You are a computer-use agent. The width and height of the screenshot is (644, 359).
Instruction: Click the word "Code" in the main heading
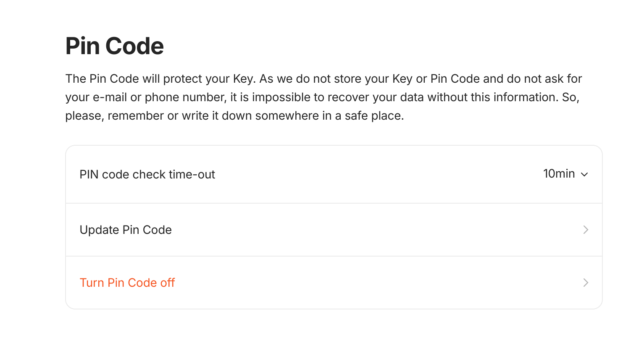pos(134,46)
